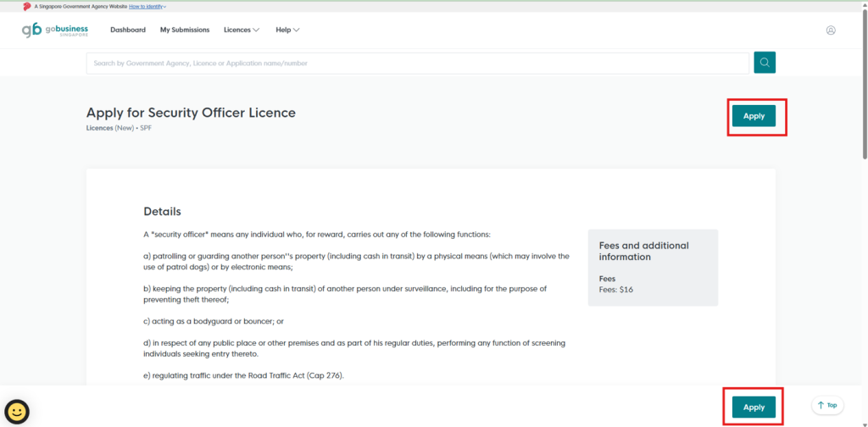Open My Submissions
Viewport: 868px width, 427px height.
pyautogui.click(x=185, y=30)
